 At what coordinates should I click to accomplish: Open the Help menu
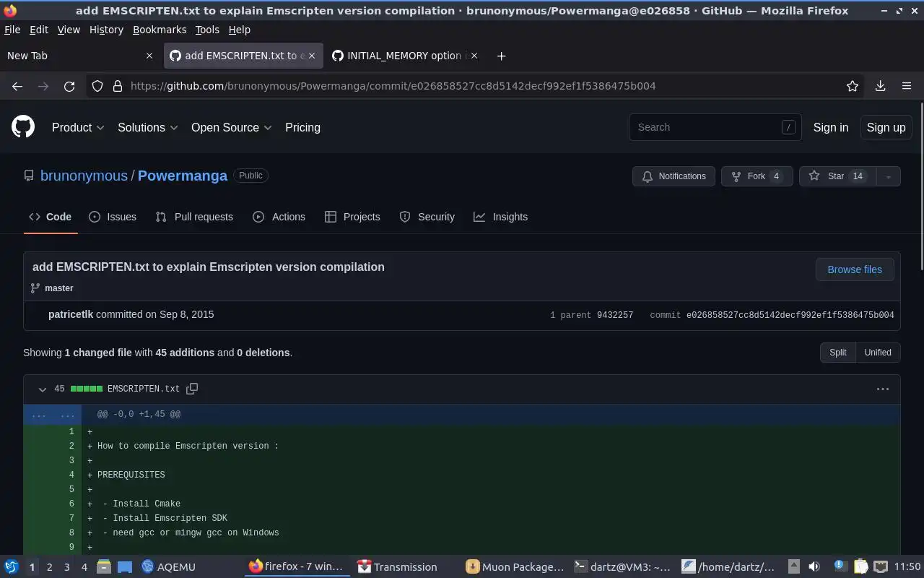pyautogui.click(x=240, y=30)
